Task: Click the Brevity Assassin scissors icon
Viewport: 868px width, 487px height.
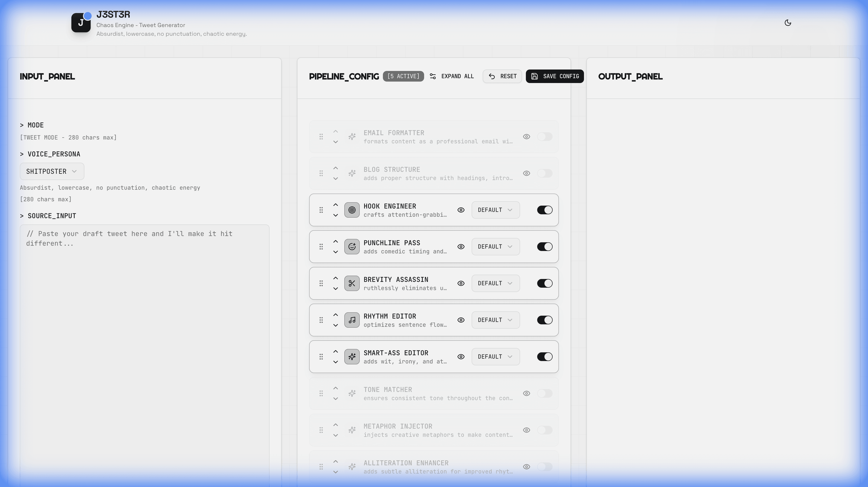Action: tap(352, 283)
